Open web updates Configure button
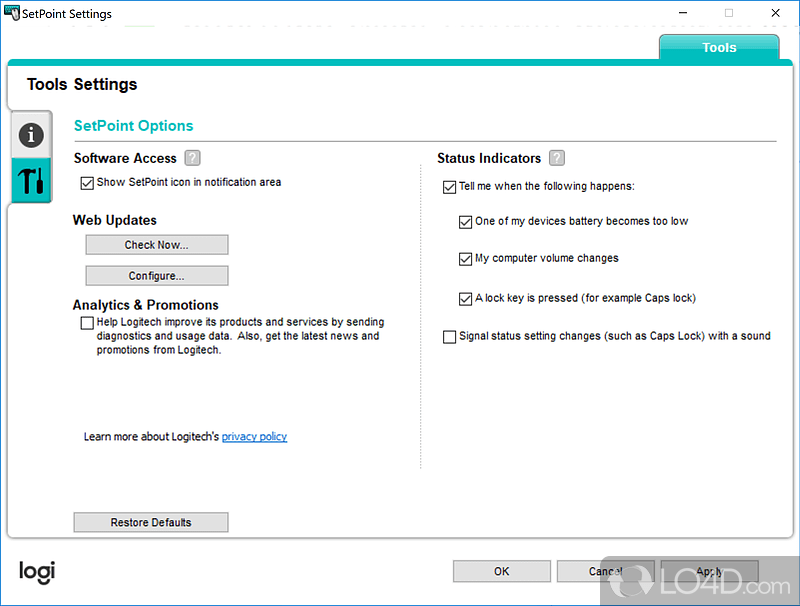The height and width of the screenshot is (606, 800). coord(157,276)
